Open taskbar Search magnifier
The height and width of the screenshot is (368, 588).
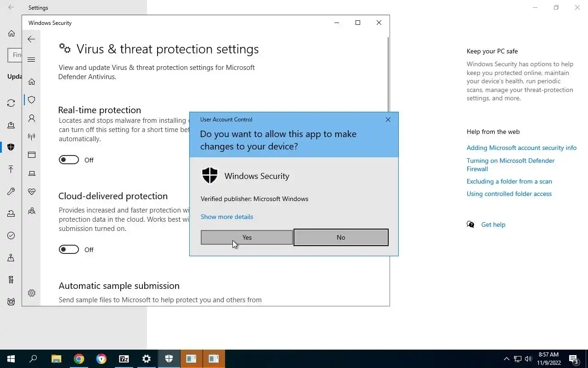[33, 359]
